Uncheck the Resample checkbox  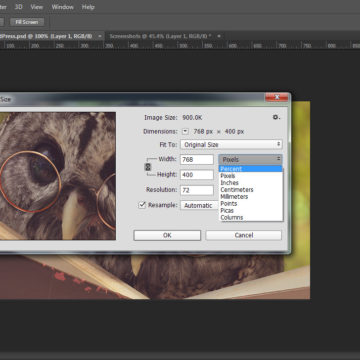click(142, 205)
